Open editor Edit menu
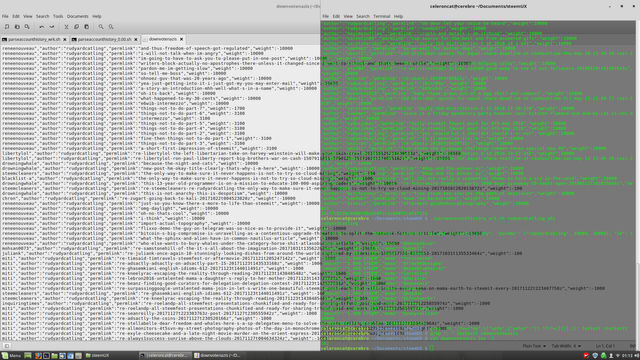Screen dimensions: 640x360 [16, 16]
